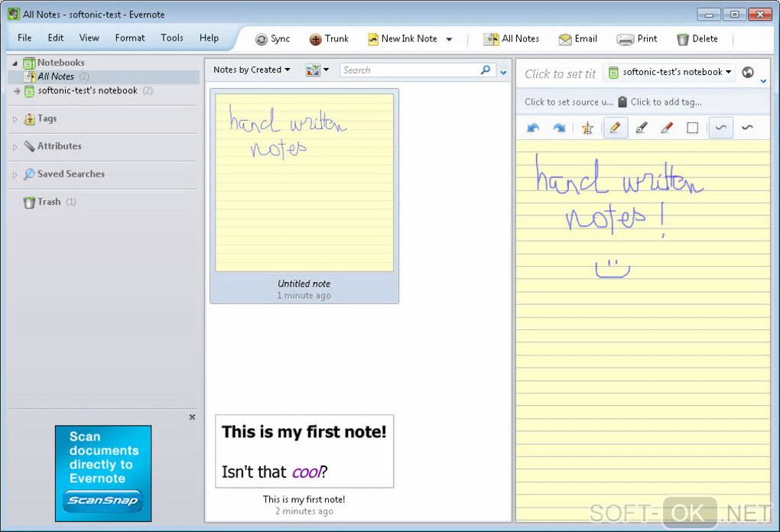Click the Sync toolbar icon

click(x=262, y=39)
